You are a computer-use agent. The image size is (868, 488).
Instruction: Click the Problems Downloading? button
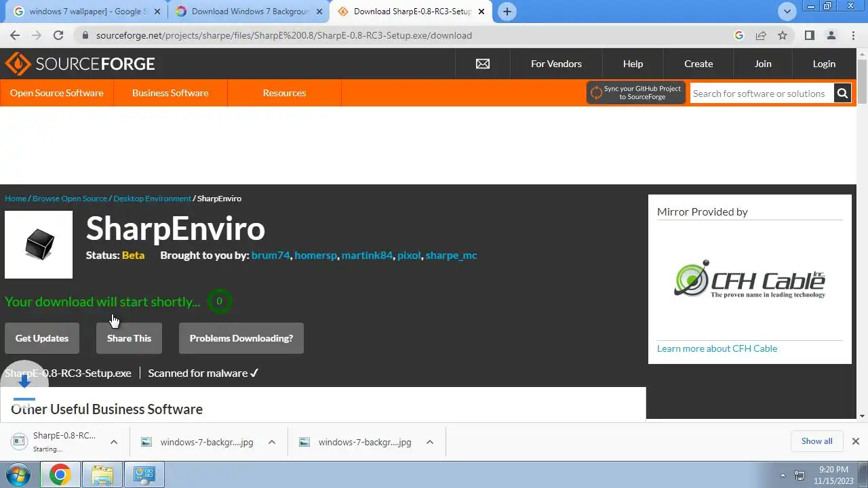point(241,338)
